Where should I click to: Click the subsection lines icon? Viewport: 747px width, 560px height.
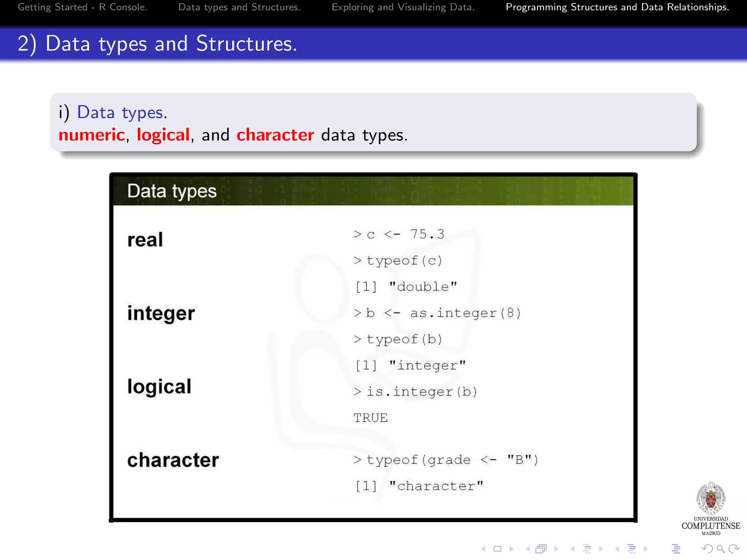tap(587, 549)
